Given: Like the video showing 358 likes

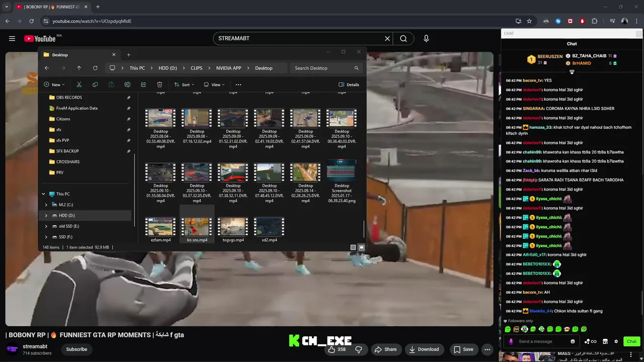Looking at the screenshot, I should [337, 349].
